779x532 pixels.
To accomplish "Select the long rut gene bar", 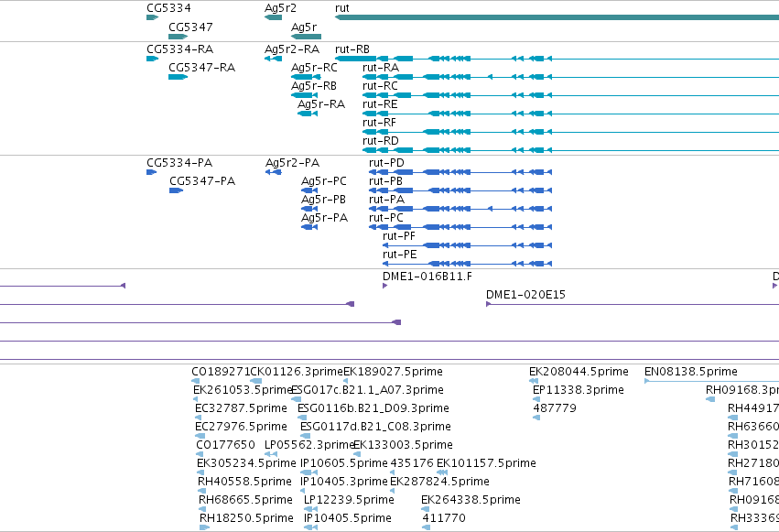I will coord(557,17).
